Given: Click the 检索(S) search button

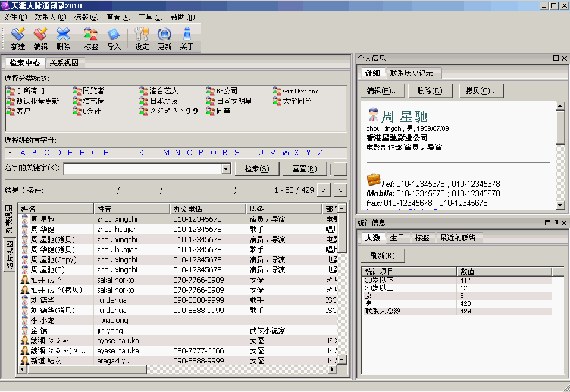Looking at the screenshot, I should 257,168.
